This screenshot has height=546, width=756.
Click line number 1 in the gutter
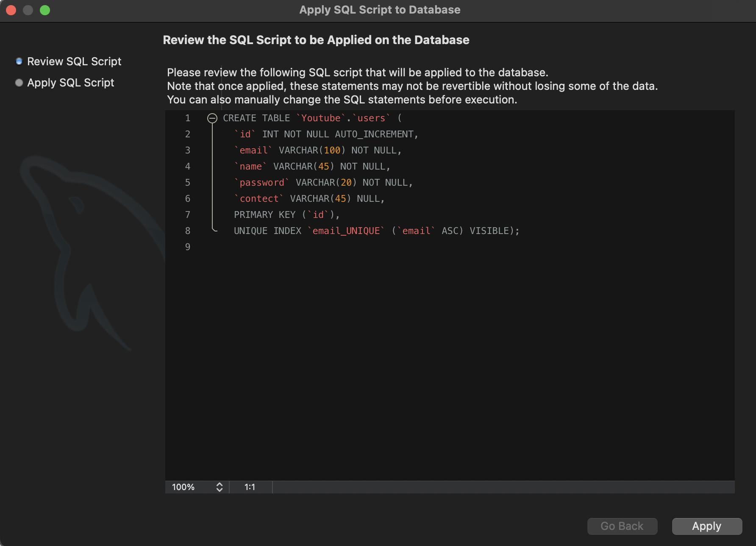tap(188, 118)
